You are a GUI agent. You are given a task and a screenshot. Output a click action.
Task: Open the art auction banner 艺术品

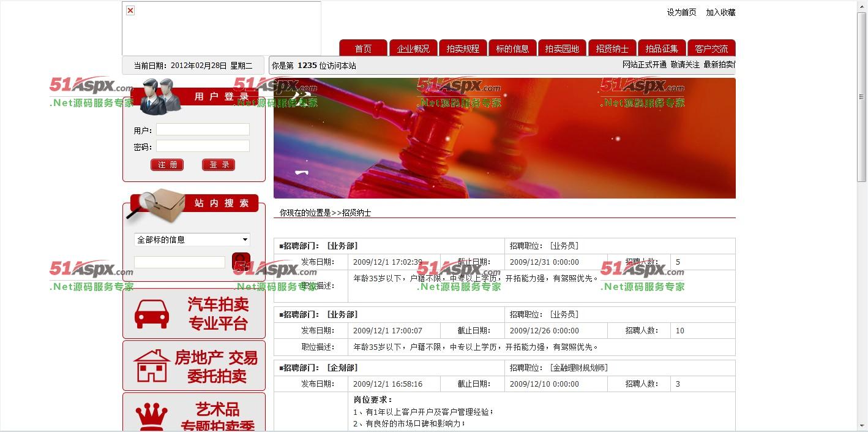pos(194,412)
